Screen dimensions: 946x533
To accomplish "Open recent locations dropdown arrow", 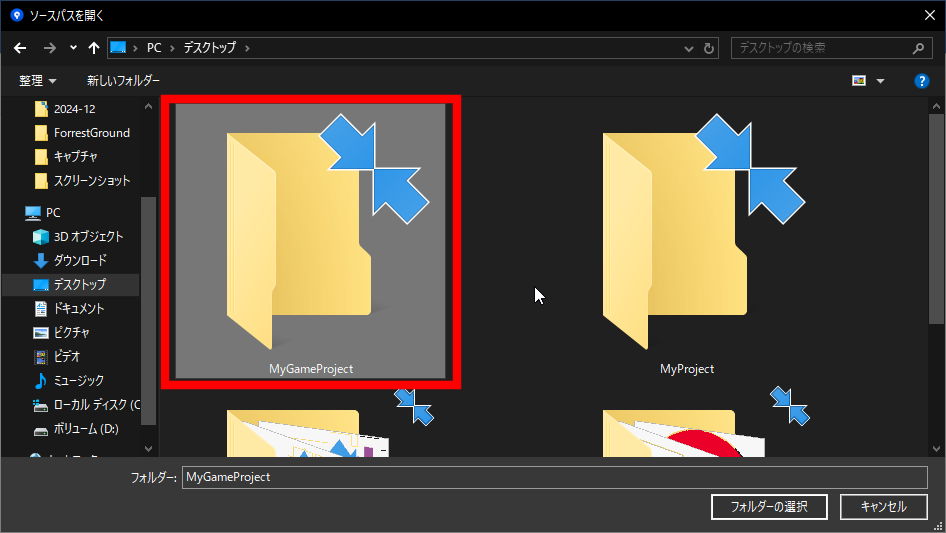I will pos(73,48).
